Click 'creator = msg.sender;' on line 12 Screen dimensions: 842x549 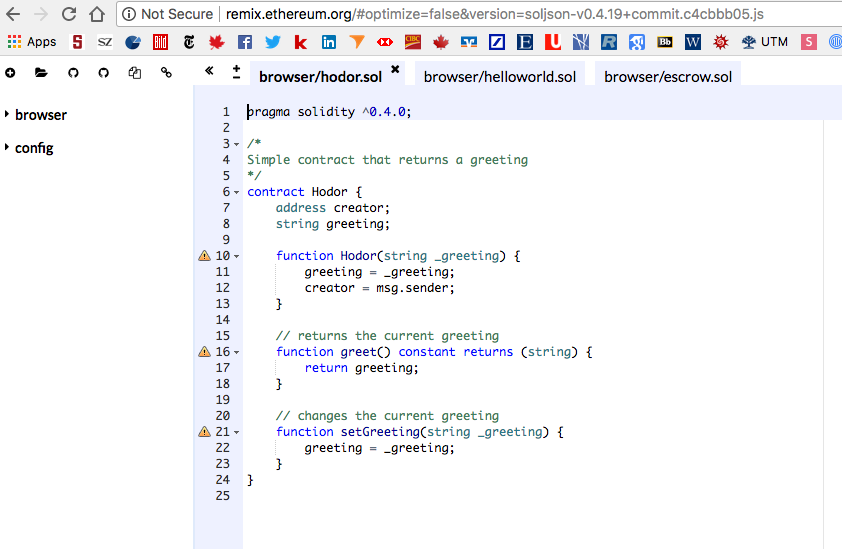[x=380, y=288]
